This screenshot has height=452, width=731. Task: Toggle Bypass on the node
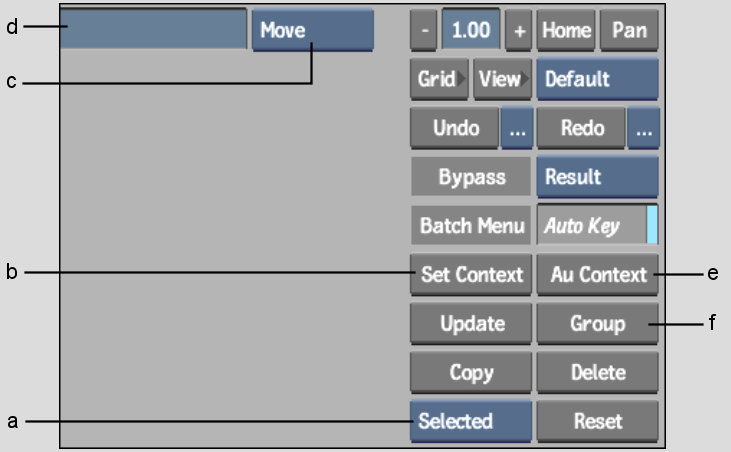pos(471,177)
